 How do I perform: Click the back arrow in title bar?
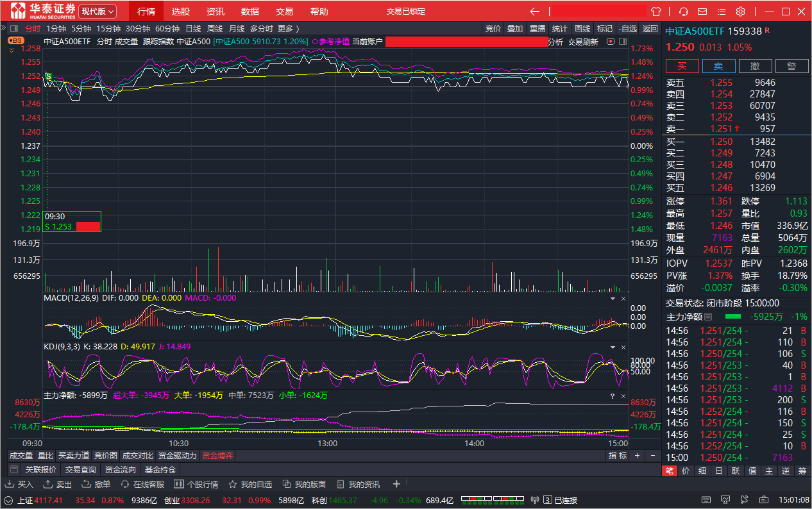pyautogui.click(x=535, y=12)
